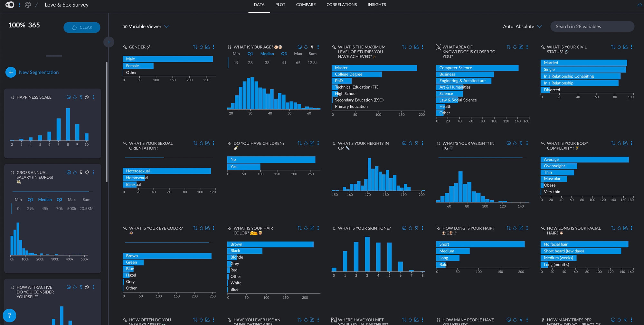This screenshot has width=644, height=325.
Task: Click the circular chart icon on the Gross Annual Salary card
Action: [x=69, y=172]
